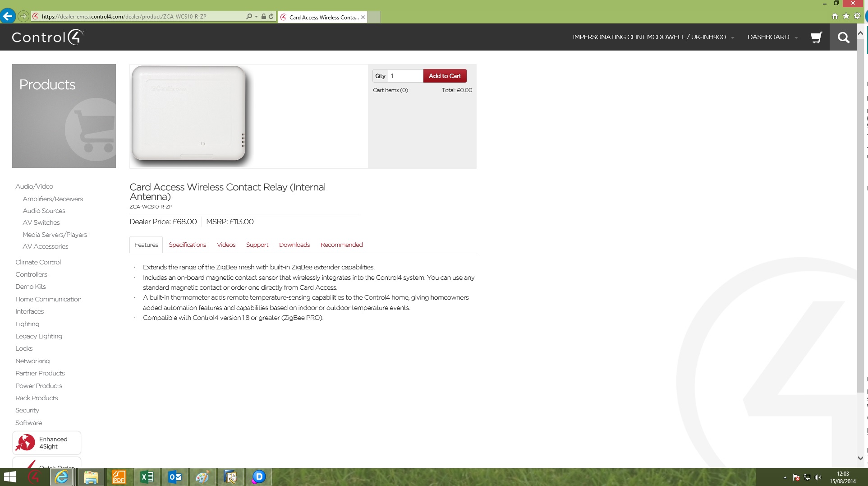868x486 pixels.
Task: Go to the Networking category
Action: (32, 361)
